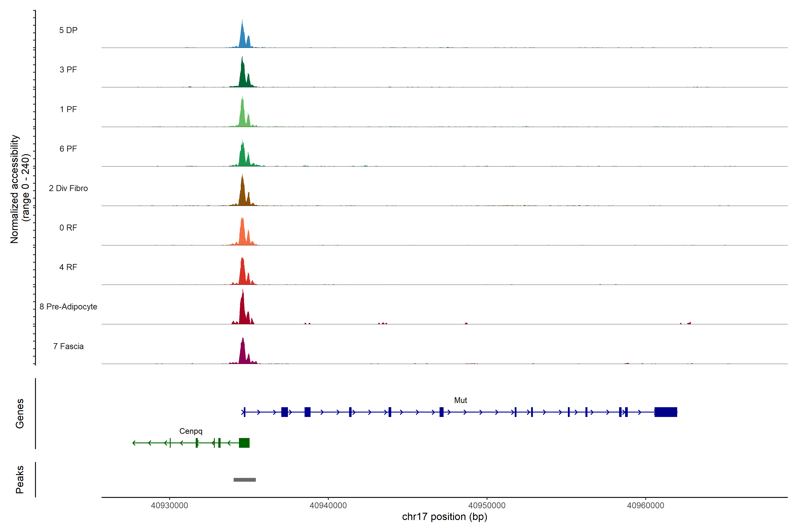
Task: Click the Mut gene name label
Action: point(460,400)
